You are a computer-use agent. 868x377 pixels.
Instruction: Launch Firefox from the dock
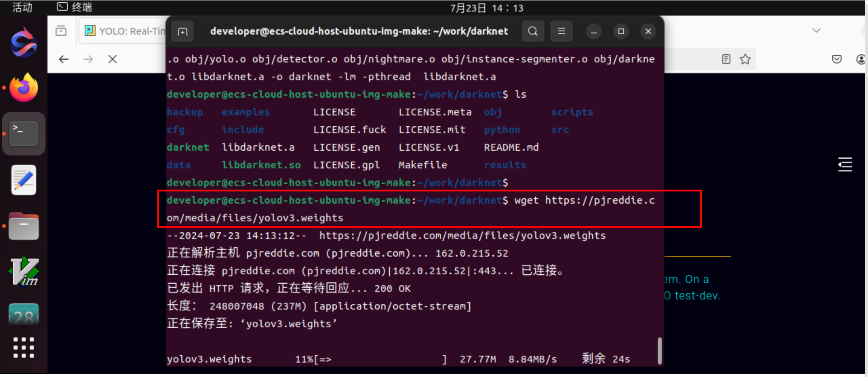coord(24,88)
